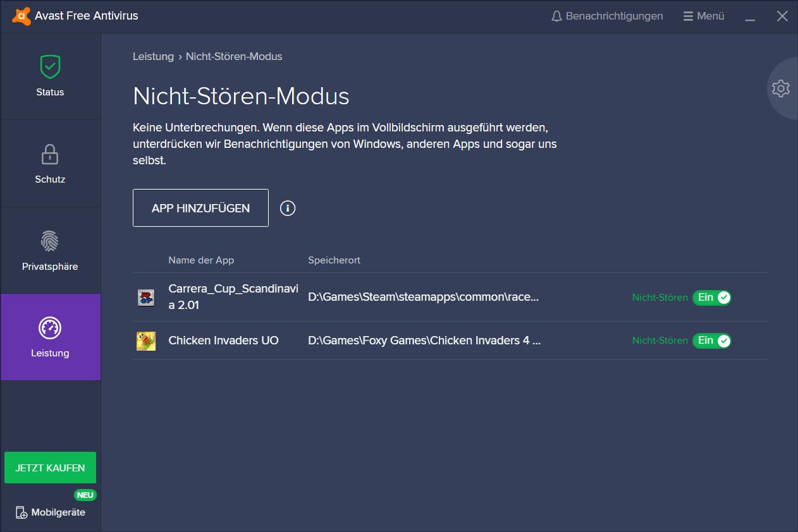This screenshot has width=798, height=532.
Task: Close the Avast window
Action: coord(782,16)
